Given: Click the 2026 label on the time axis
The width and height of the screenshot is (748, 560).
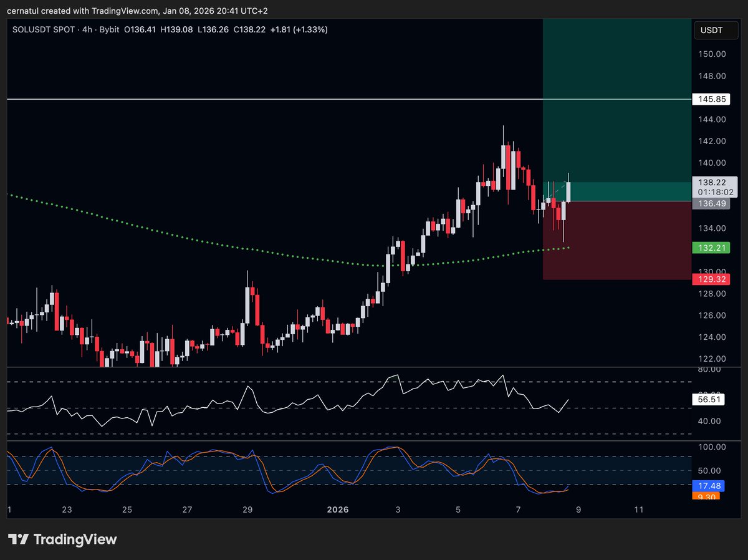Looking at the screenshot, I should point(337,509).
